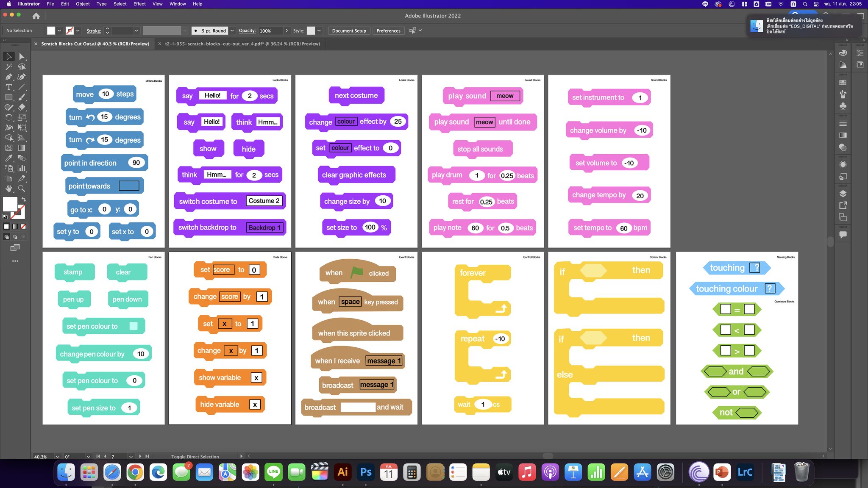Open the Color palette panel icon
This screenshot has height=488, width=868.
click(843, 53)
